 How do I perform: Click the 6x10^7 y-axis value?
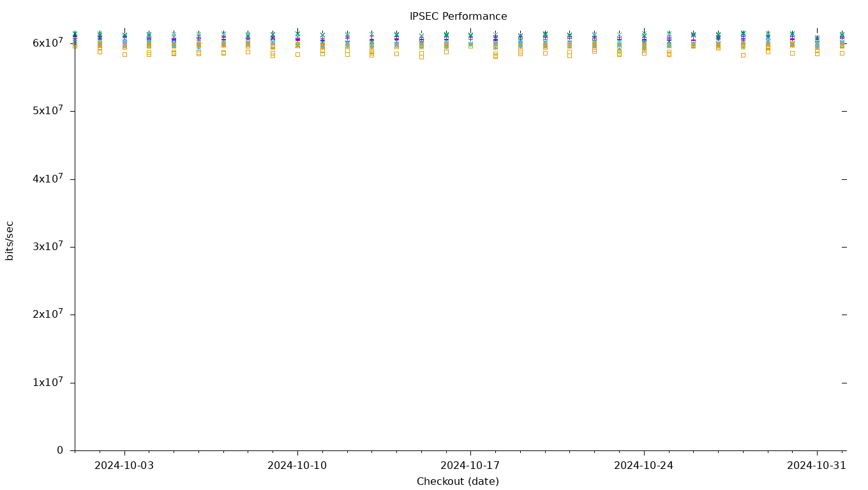pos(48,42)
